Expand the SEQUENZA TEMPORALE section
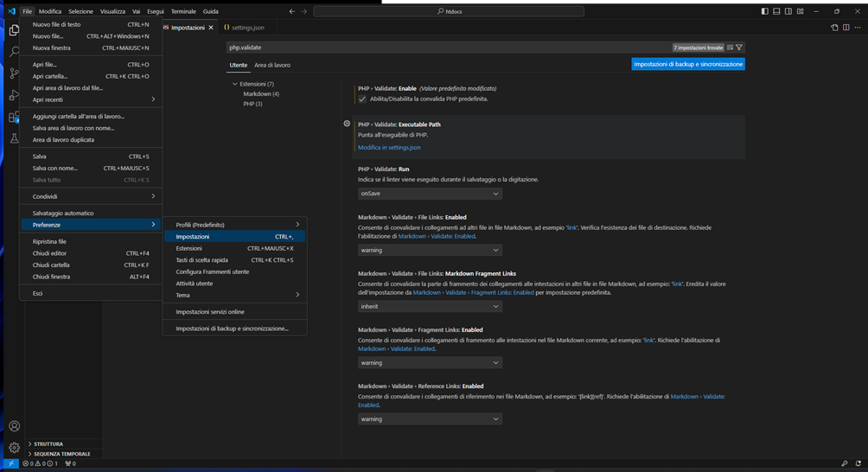Viewport: 868px width, 472px height. click(x=64, y=454)
